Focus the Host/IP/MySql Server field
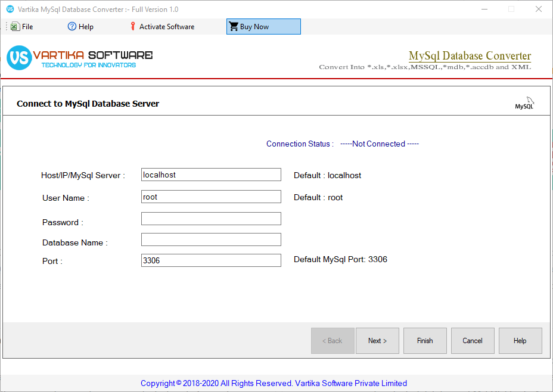The width and height of the screenshot is (553, 392). [x=211, y=175]
